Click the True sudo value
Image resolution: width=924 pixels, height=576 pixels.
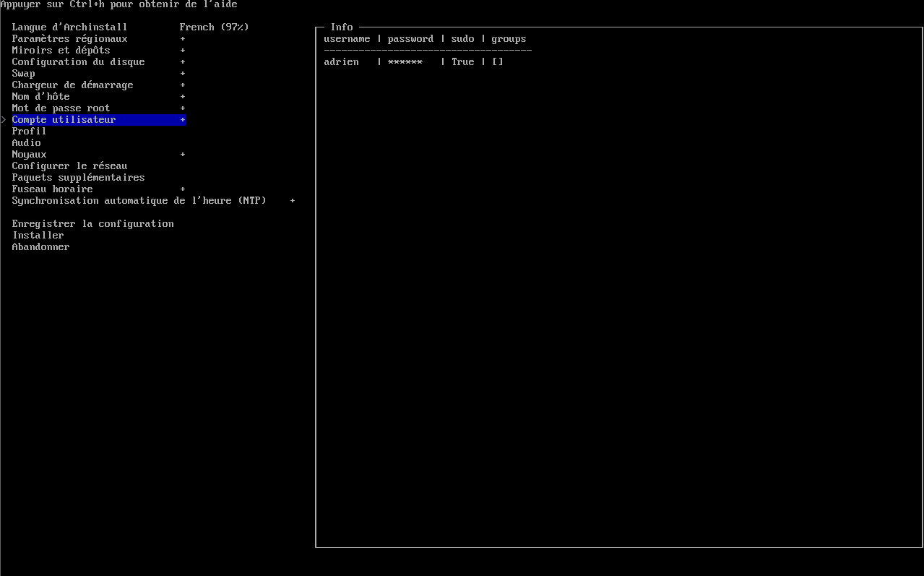pyautogui.click(x=462, y=61)
